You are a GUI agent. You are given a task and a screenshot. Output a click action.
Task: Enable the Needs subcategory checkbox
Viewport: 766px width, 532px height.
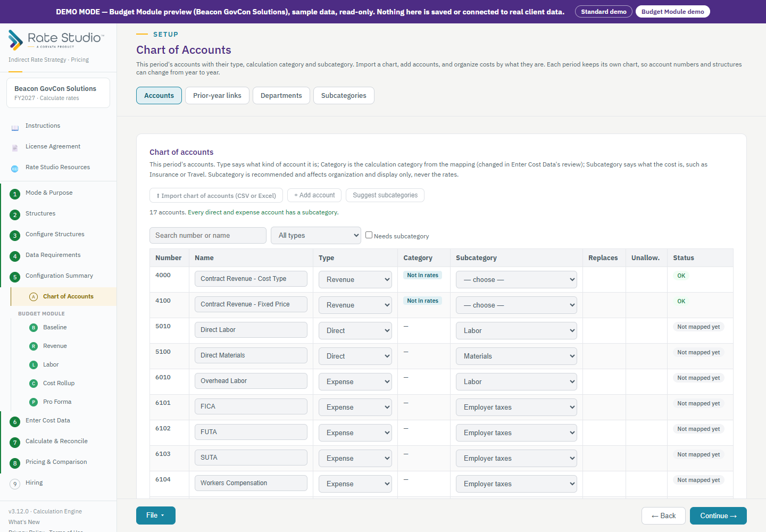[x=369, y=235]
